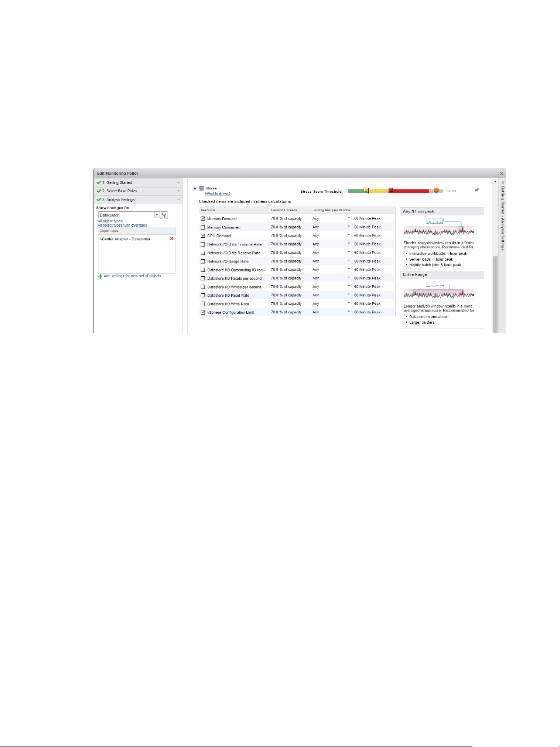Click the Entire Range chart thumbnail
560x747 pixels.
pyautogui.click(x=438, y=291)
